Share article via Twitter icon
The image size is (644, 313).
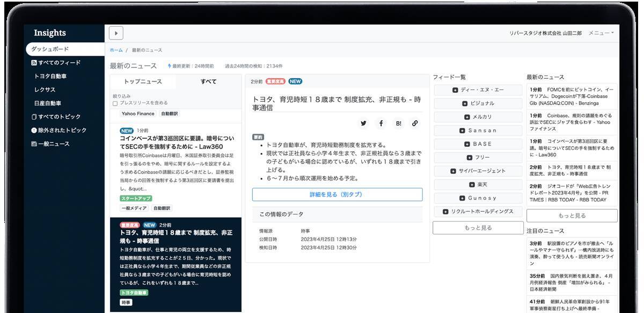pos(363,123)
